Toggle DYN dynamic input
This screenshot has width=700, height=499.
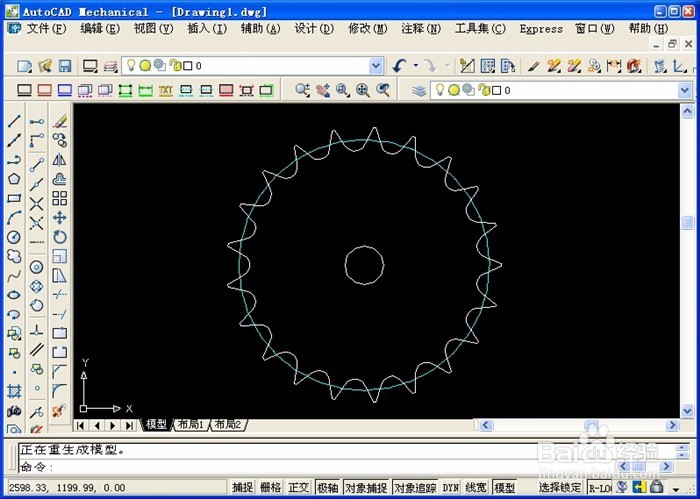(450, 487)
